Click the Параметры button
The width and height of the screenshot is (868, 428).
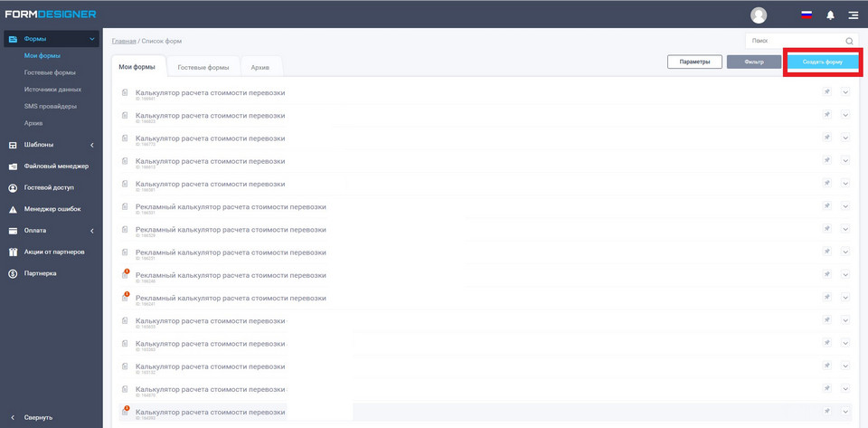click(x=694, y=62)
